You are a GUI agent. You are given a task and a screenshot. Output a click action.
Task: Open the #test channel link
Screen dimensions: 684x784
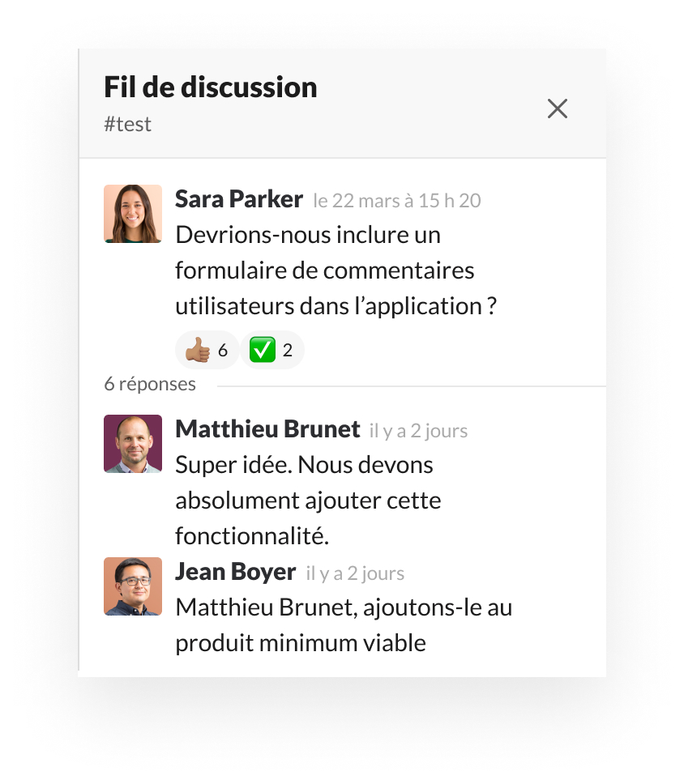click(127, 125)
